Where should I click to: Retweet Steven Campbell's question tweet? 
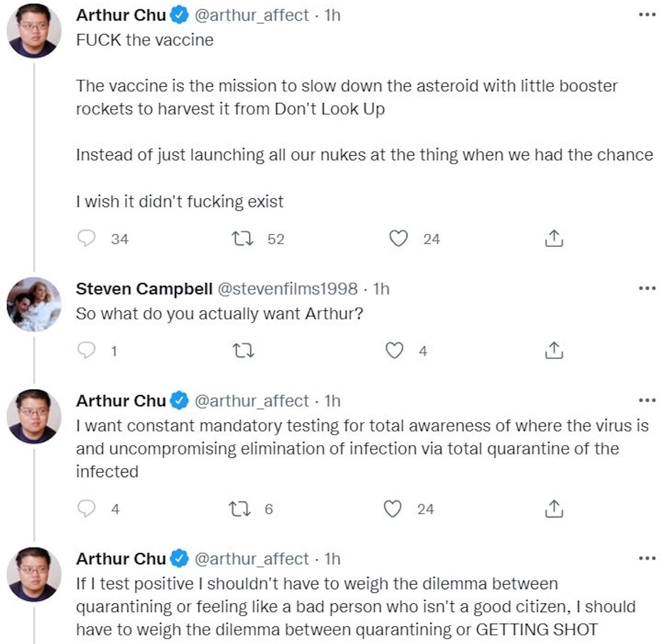pyautogui.click(x=242, y=350)
